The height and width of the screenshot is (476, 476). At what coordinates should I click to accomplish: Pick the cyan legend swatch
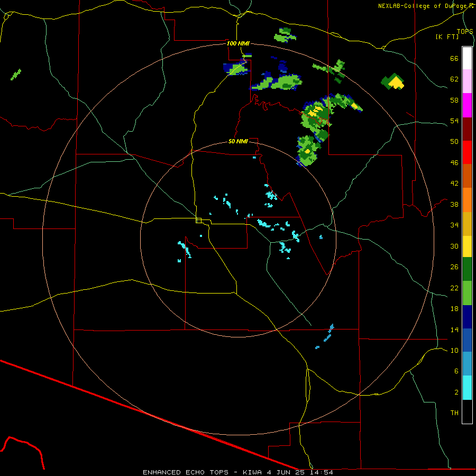coord(467,388)
